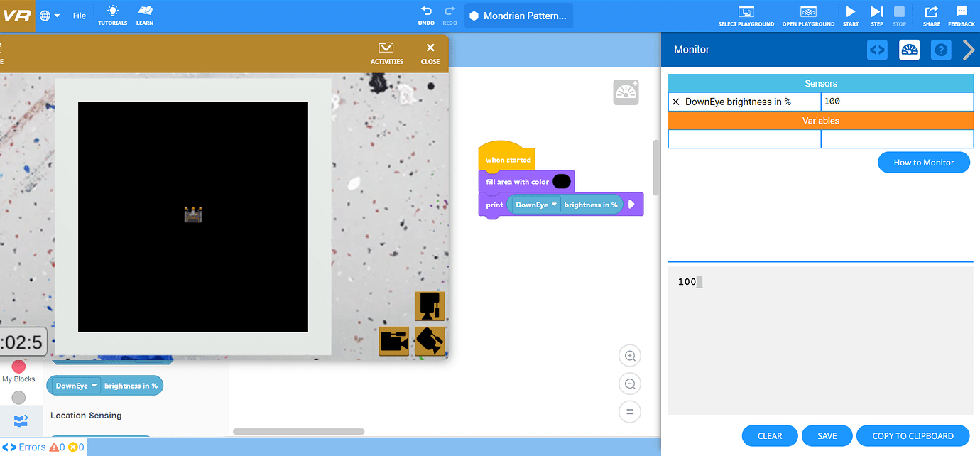
Task: Remove DownEye brightness sensor from the monitor
Action: (675, 102)
